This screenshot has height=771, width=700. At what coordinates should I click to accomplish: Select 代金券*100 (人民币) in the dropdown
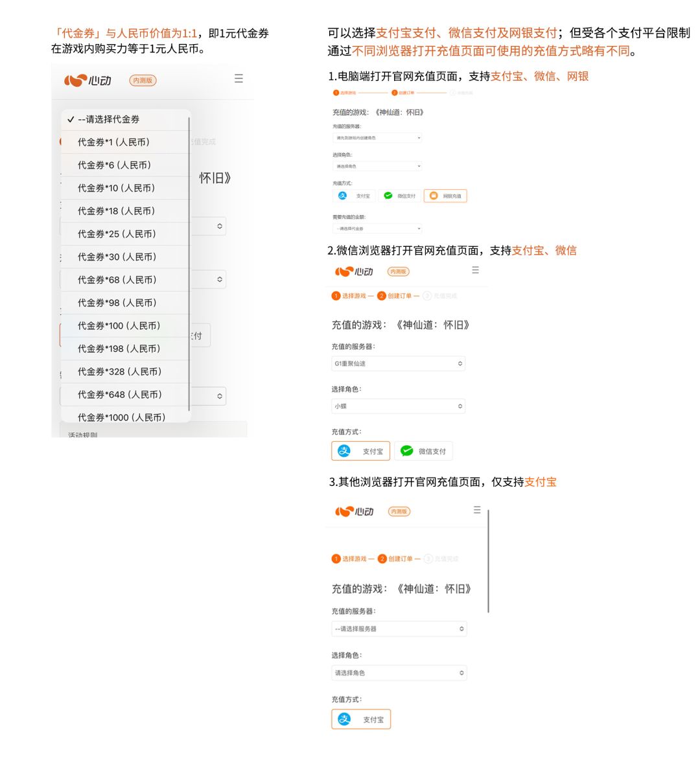[x=125, y=325]
